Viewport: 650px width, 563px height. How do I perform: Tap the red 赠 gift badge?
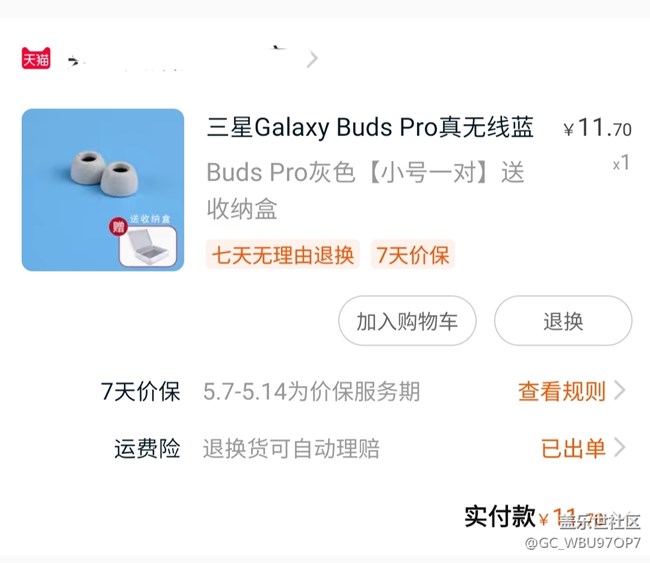118,227
